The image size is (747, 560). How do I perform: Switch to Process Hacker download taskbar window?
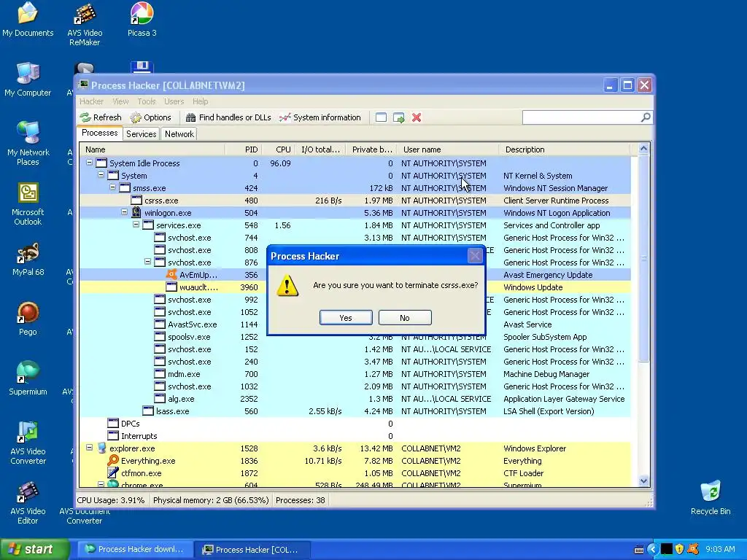(136, 549)
